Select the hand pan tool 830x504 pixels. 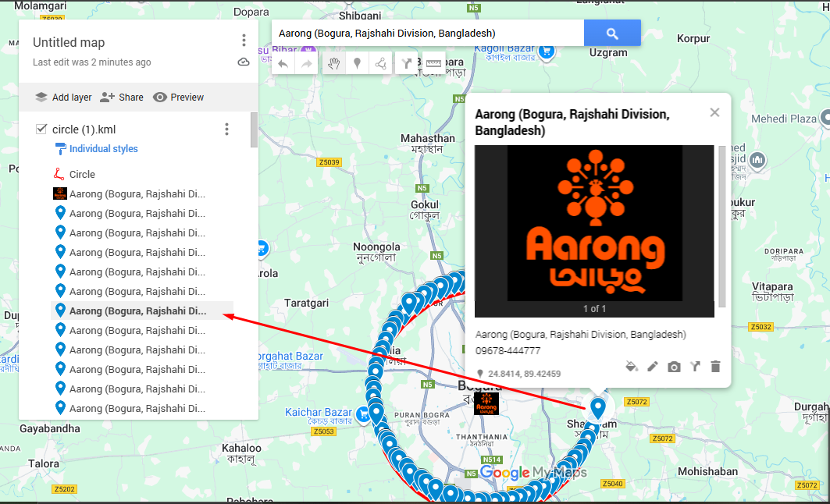coord(333,64)
